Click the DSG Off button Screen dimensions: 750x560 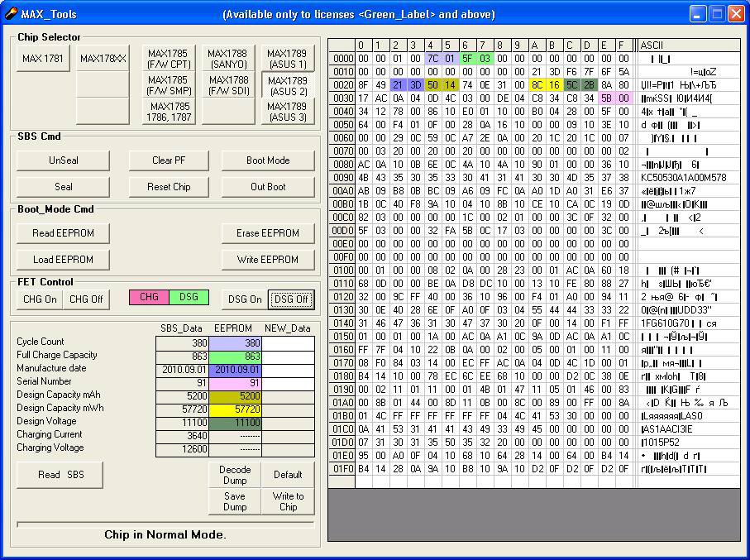[x=291, y=299]
